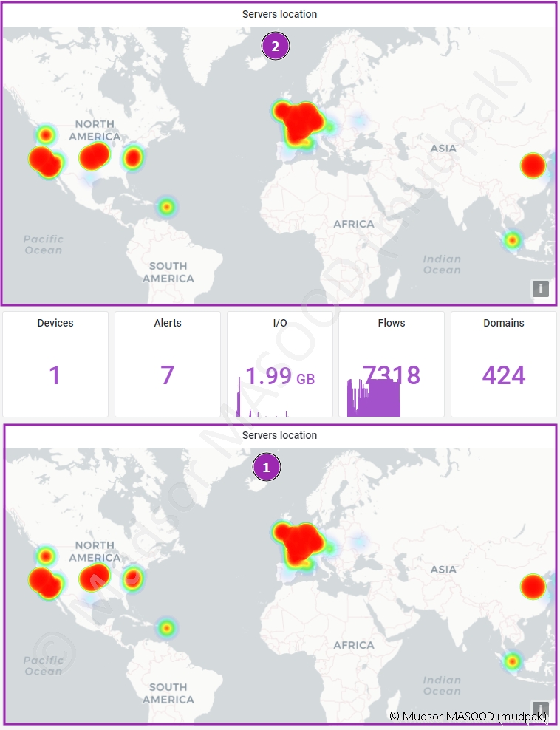Click the info icon on the upper map
This screenshot has height=730, width=560.
(541, 289)
